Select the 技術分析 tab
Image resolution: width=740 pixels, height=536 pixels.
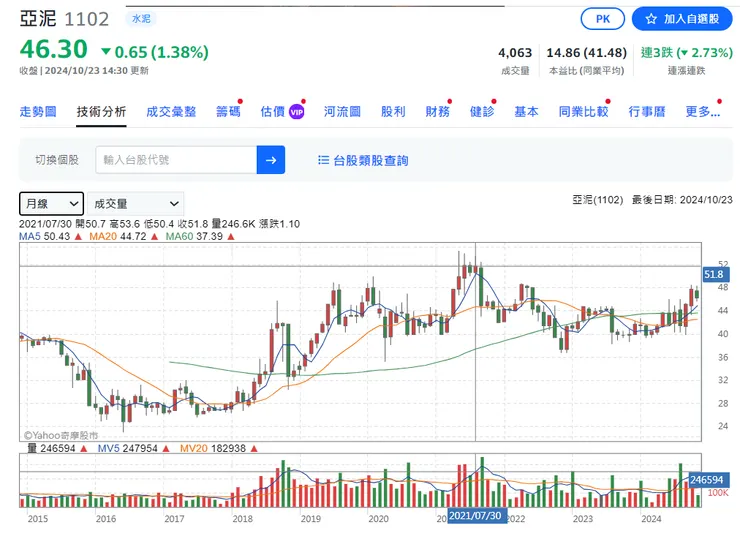101,112
